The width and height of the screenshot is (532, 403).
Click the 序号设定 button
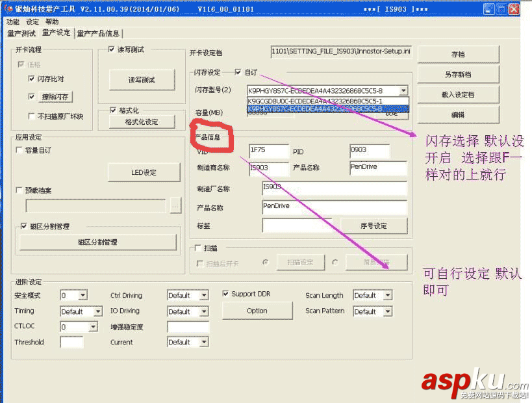coord(374,226)
